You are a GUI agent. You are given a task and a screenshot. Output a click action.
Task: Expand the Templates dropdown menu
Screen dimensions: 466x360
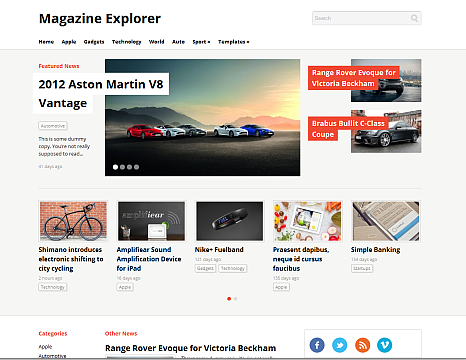[x=234, y=42]
